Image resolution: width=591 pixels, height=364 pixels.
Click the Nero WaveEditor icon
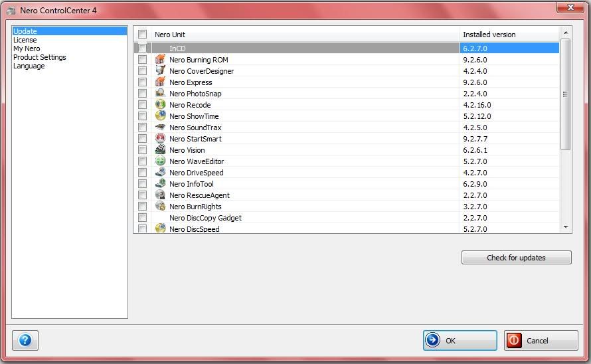(x=160, y=161)
